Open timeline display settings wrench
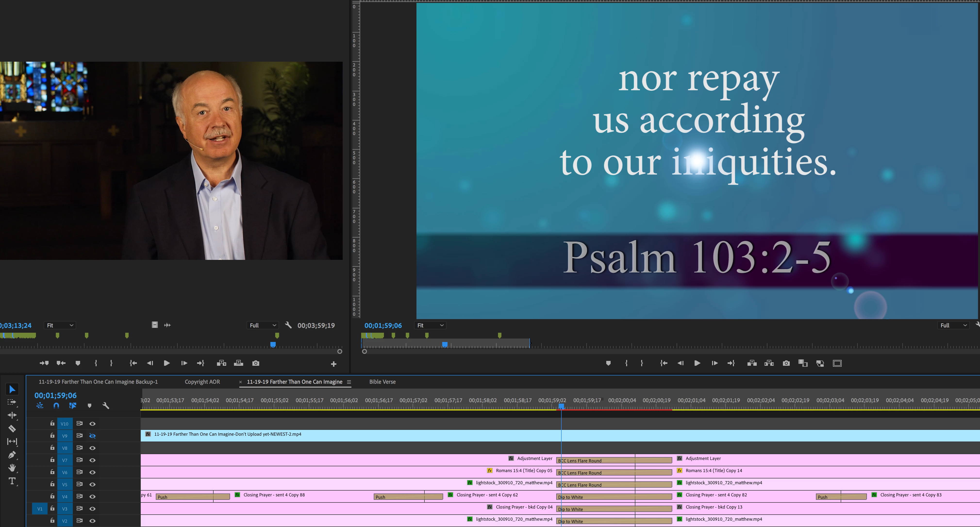 tap(106, 406)
